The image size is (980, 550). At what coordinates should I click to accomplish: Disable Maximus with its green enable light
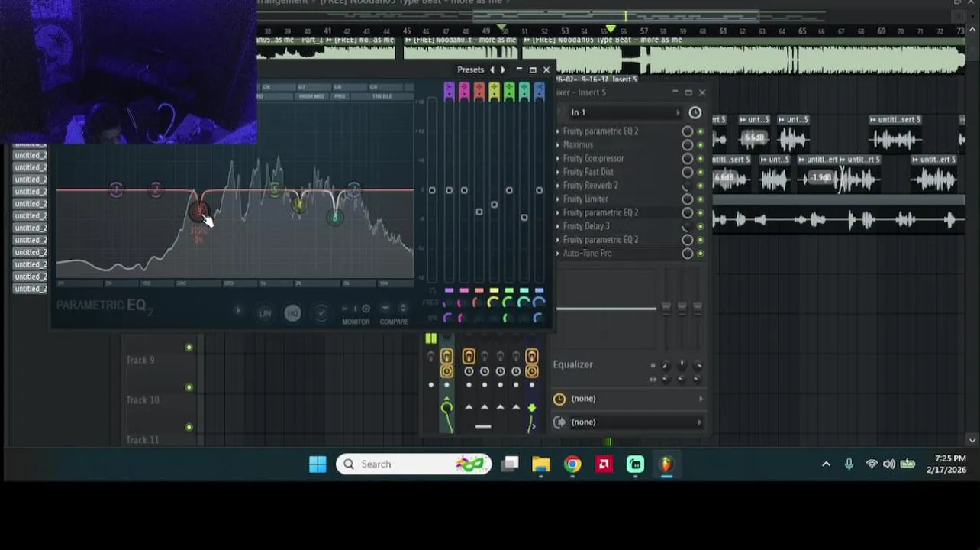coord(701,145)
